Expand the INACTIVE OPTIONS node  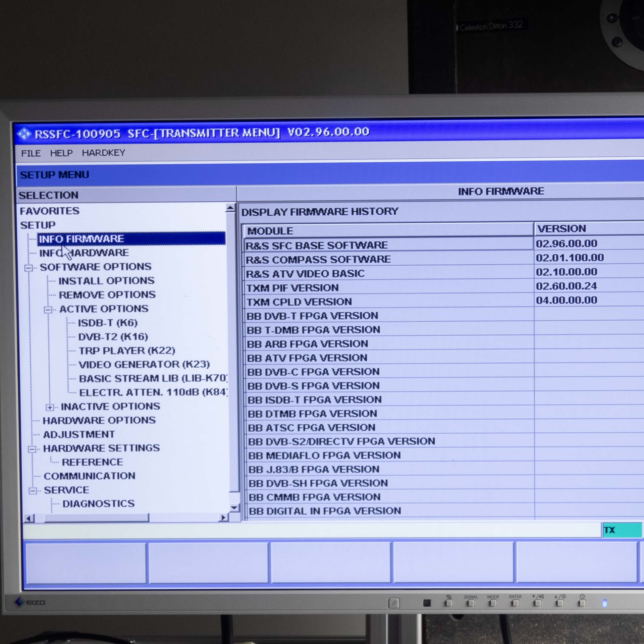point(50,408)
